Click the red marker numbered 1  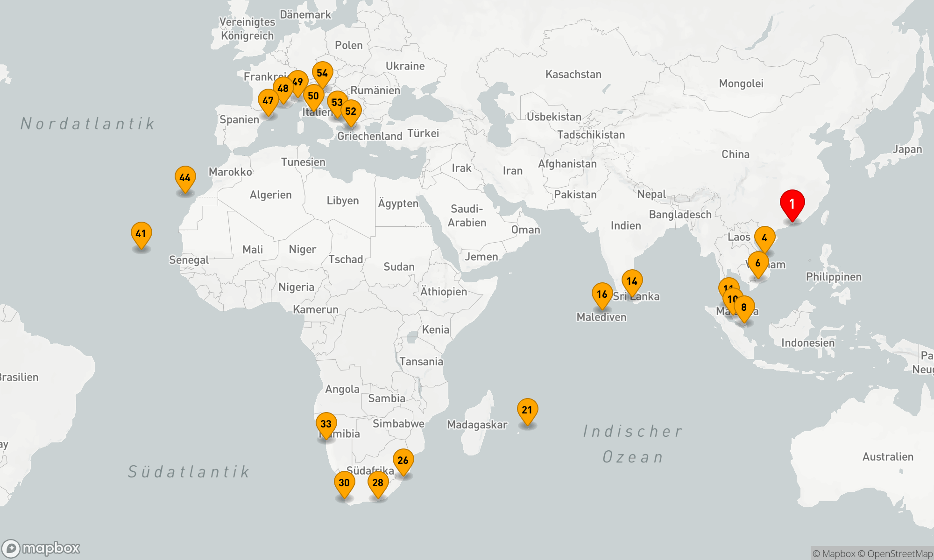coord(792,204)
